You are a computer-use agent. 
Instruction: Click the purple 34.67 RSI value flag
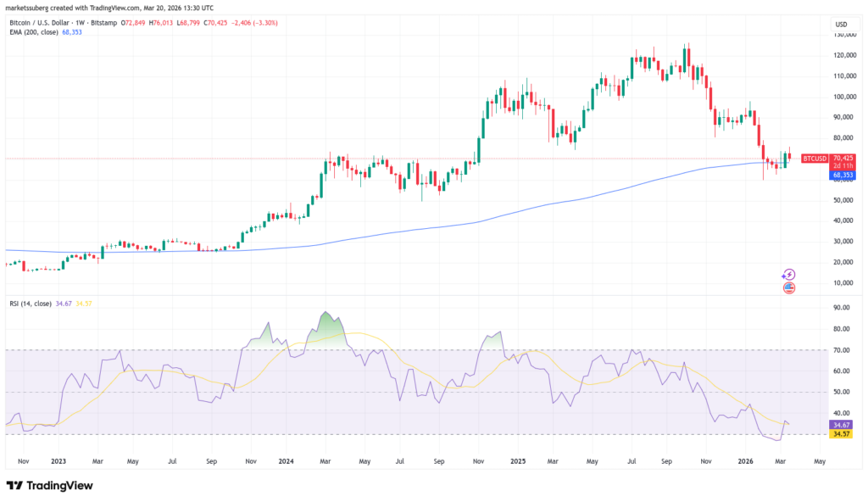(839, 424)
